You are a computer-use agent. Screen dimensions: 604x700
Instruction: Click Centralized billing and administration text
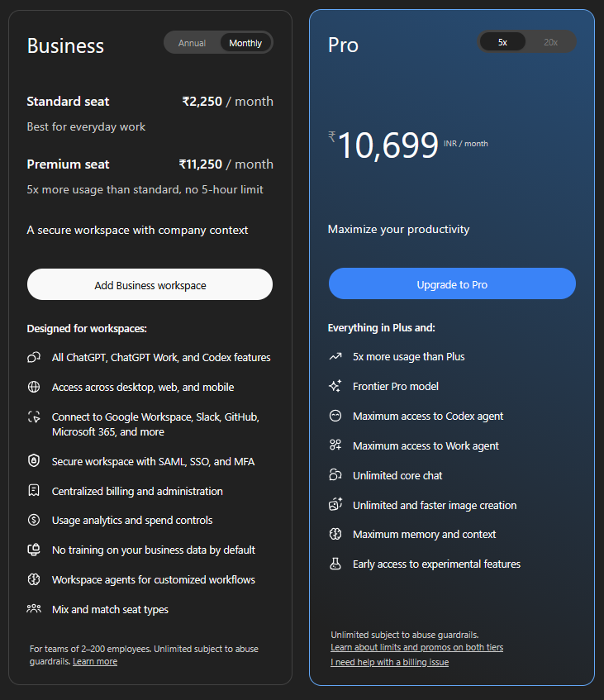(137, 491)
